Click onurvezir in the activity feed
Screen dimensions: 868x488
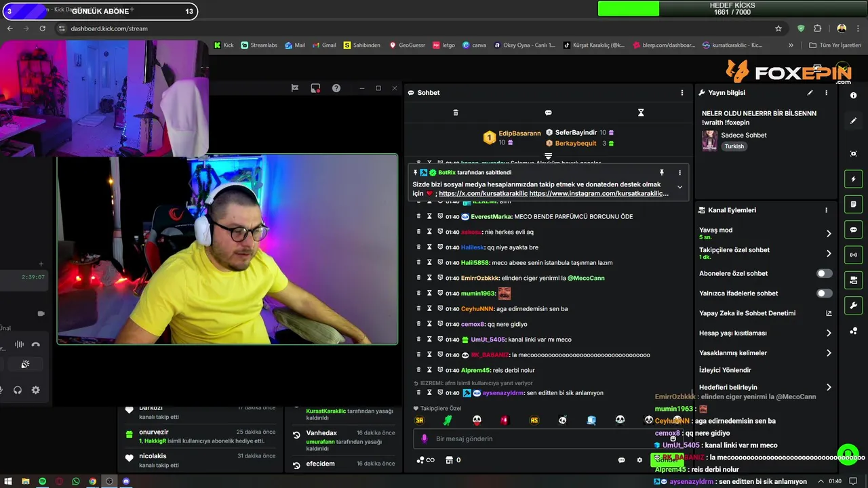pos(154,432)
